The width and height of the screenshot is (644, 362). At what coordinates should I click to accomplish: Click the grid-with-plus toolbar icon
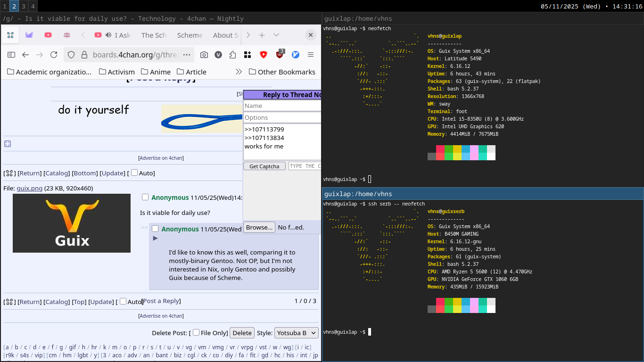coord(248,55)
